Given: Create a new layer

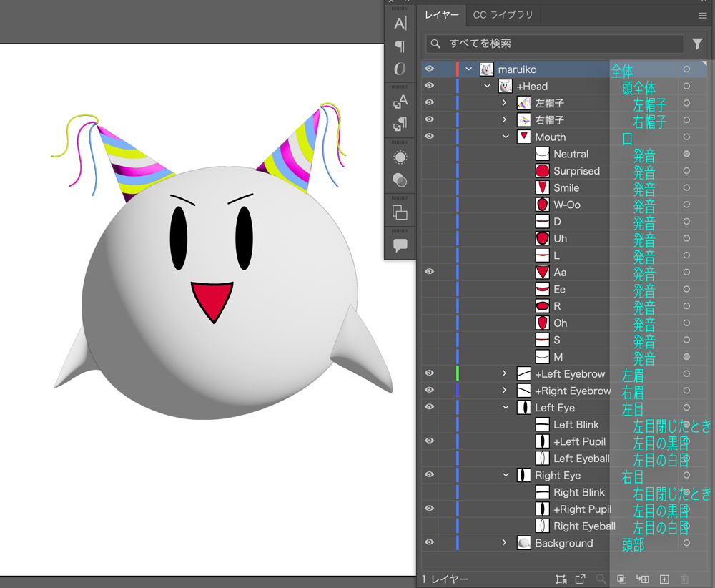Looking at the screenshot, I should tap(664, 579).
